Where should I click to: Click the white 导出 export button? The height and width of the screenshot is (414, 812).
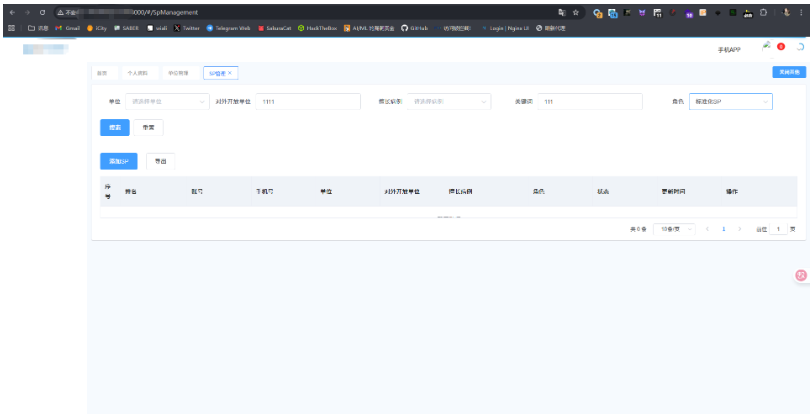pyautogui.click(x=161, y=161)
